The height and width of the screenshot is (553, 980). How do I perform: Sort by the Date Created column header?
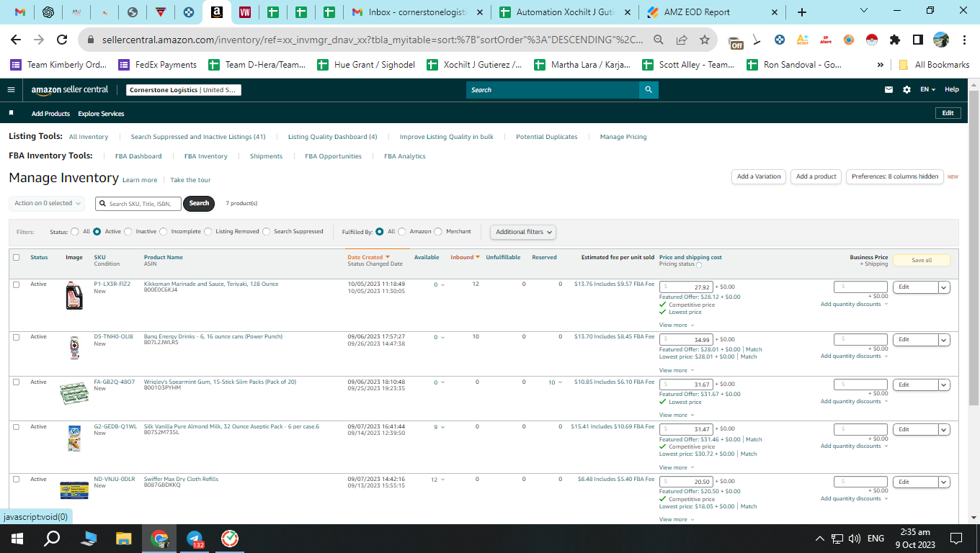(368, 257)
